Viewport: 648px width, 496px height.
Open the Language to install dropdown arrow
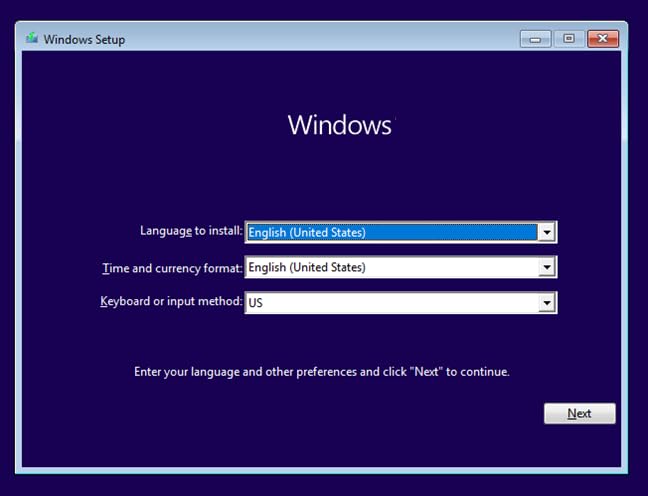546,232
